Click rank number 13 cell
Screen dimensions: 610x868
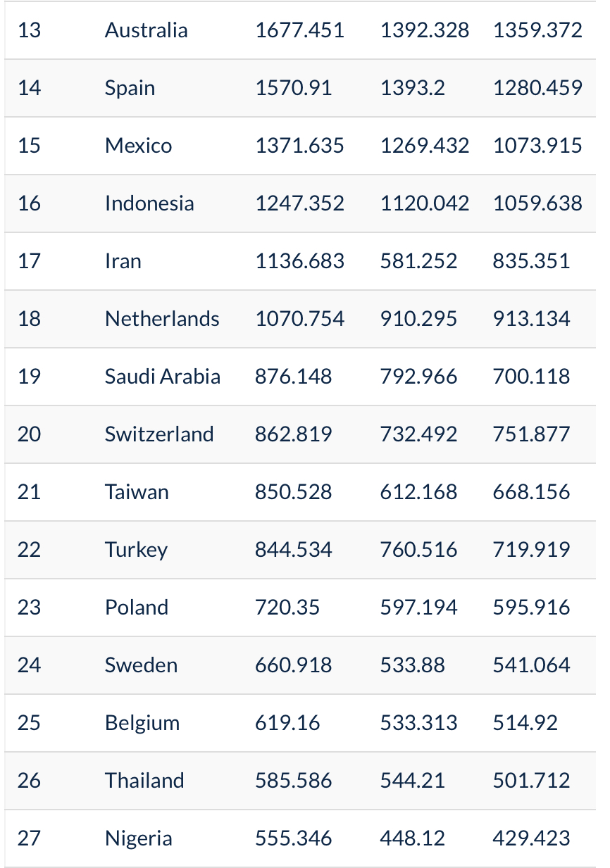(30, 30)
